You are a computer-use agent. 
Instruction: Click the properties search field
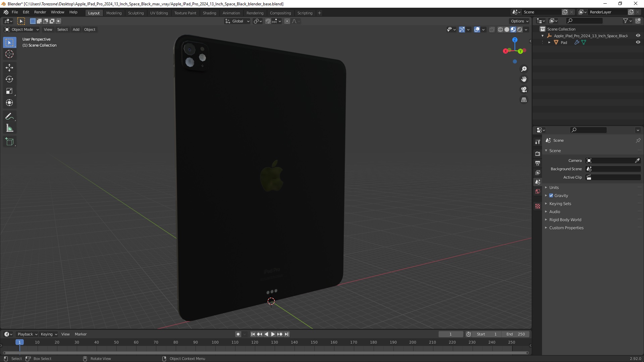pyautogui.click(x=588, y=130)
